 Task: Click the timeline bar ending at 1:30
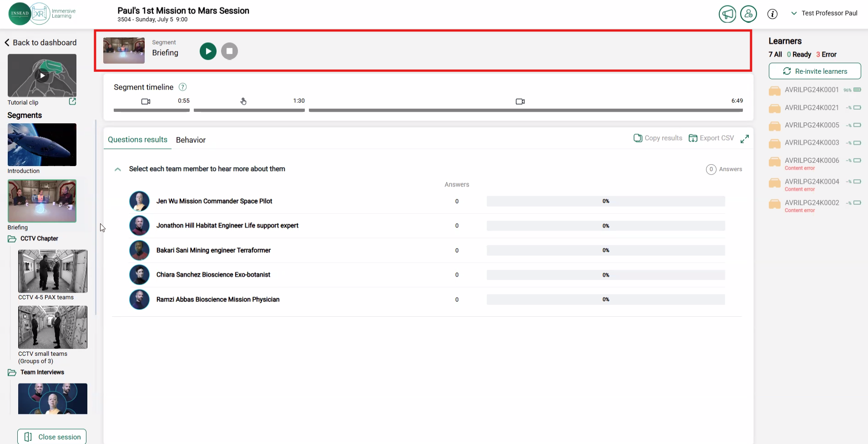pos(249,110)
